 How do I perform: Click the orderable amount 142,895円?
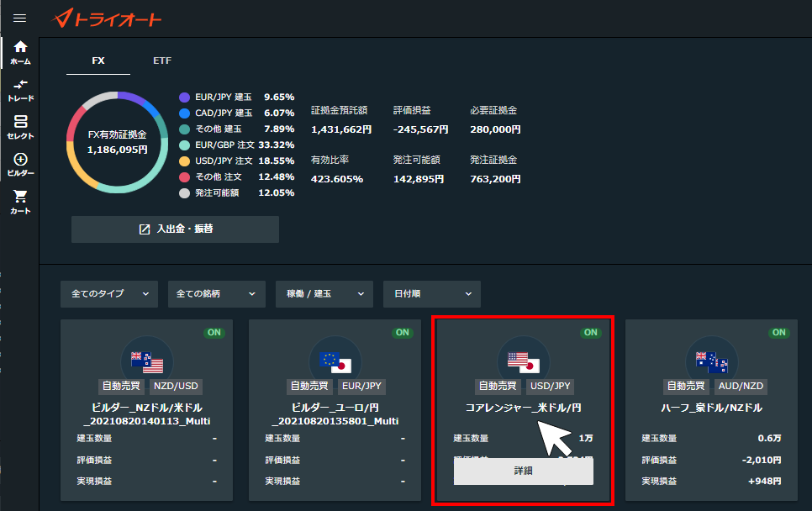419,179
